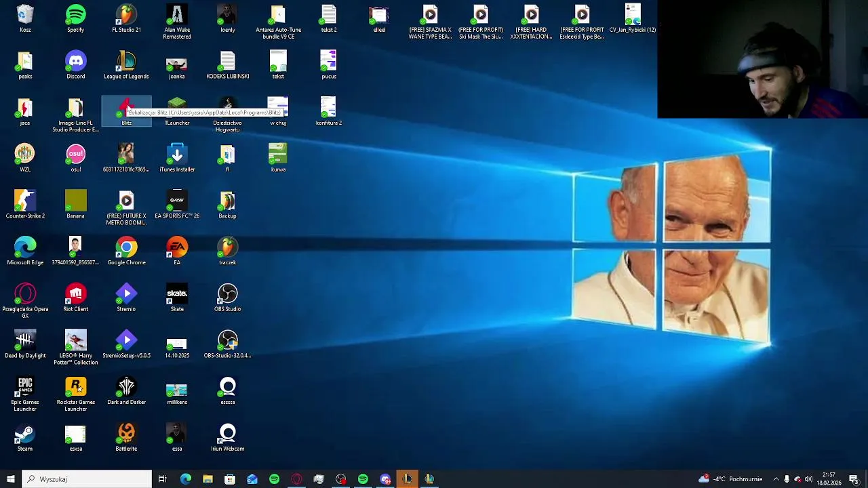Screen dimensions: 868x488
Task: Select the tekst 2 text file
Action: (x=329, y=19)
